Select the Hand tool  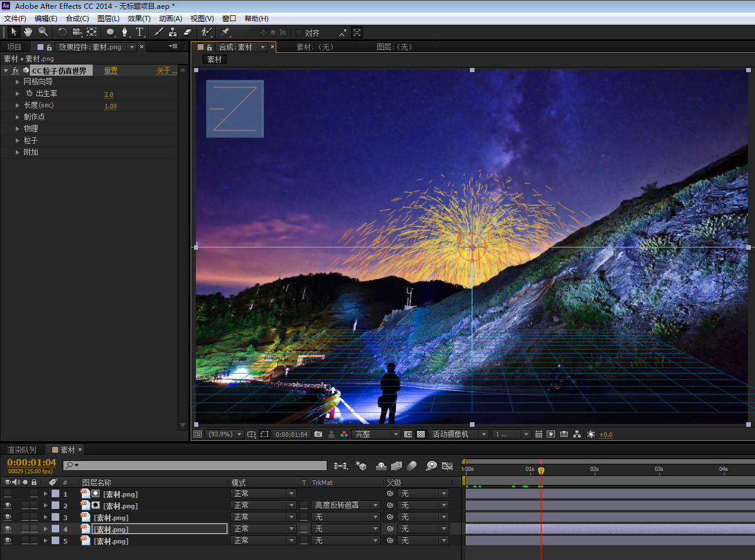click(28, 32)
